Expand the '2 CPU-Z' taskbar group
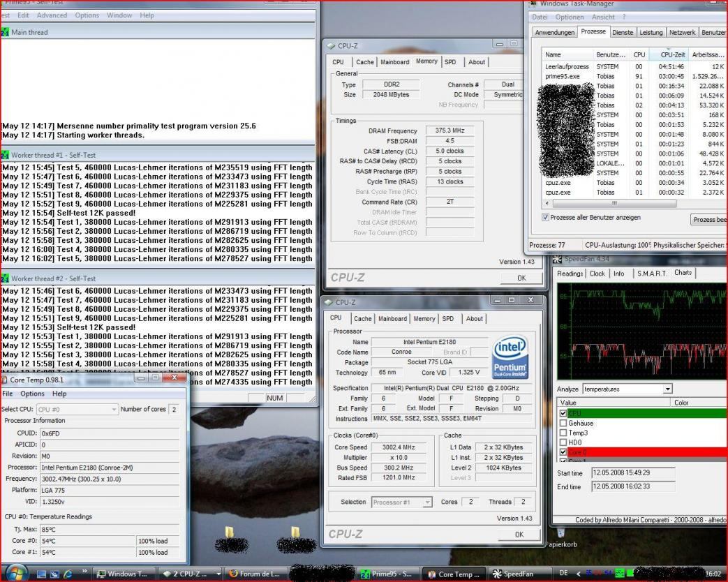Viewport: 728px width, 582px height. coord(218,574)
